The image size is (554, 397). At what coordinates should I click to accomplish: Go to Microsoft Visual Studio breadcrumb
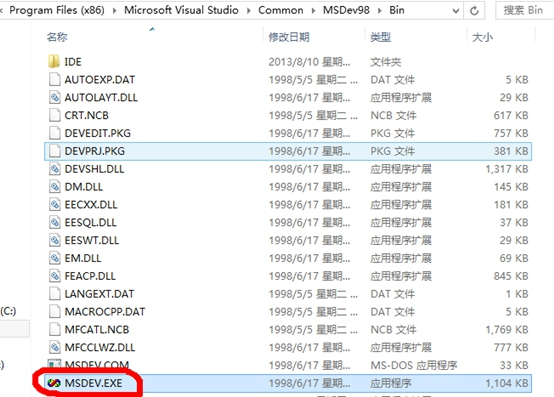(x=181, y=10)
